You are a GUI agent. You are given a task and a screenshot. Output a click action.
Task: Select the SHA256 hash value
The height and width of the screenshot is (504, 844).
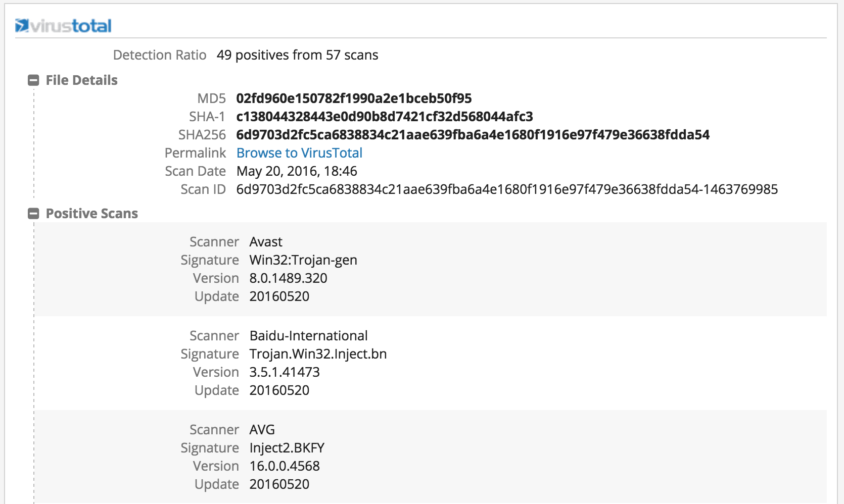pos(473,135)
